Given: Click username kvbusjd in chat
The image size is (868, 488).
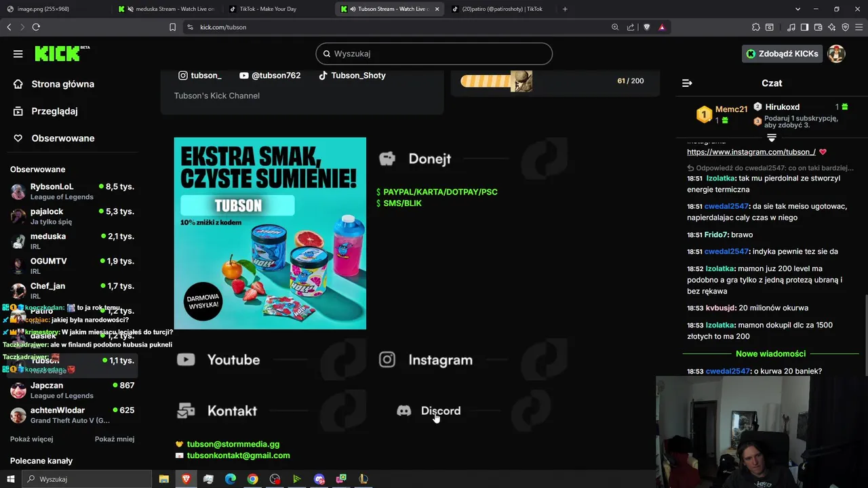Looking at the screenshot, I should [719, 308].
